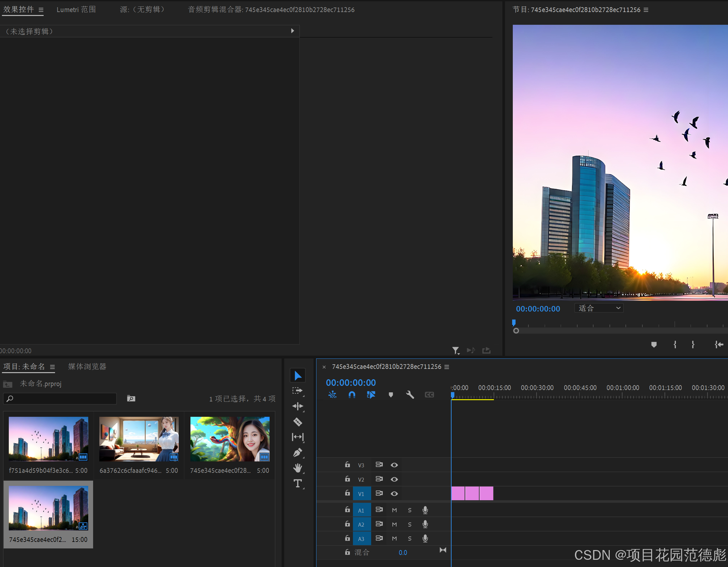Select the Hand tool
Viewport: 728px width, 567px height.
(297, 468)
